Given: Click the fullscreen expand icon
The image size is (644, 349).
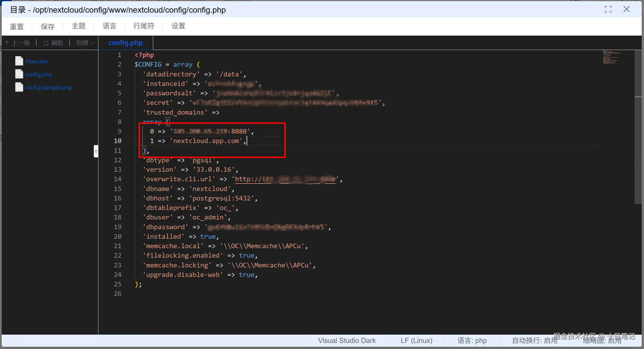Looking at the screenshot, I should [608, 9].
